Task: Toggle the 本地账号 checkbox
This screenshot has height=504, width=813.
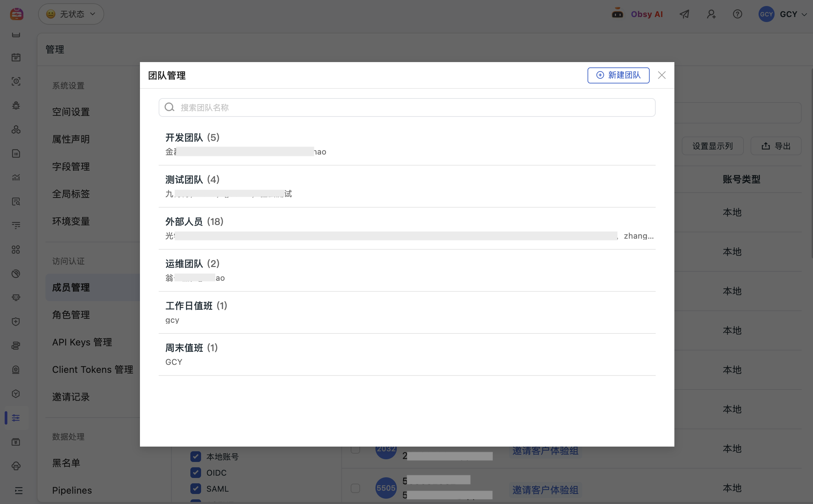Action: (x=196, y=457)
